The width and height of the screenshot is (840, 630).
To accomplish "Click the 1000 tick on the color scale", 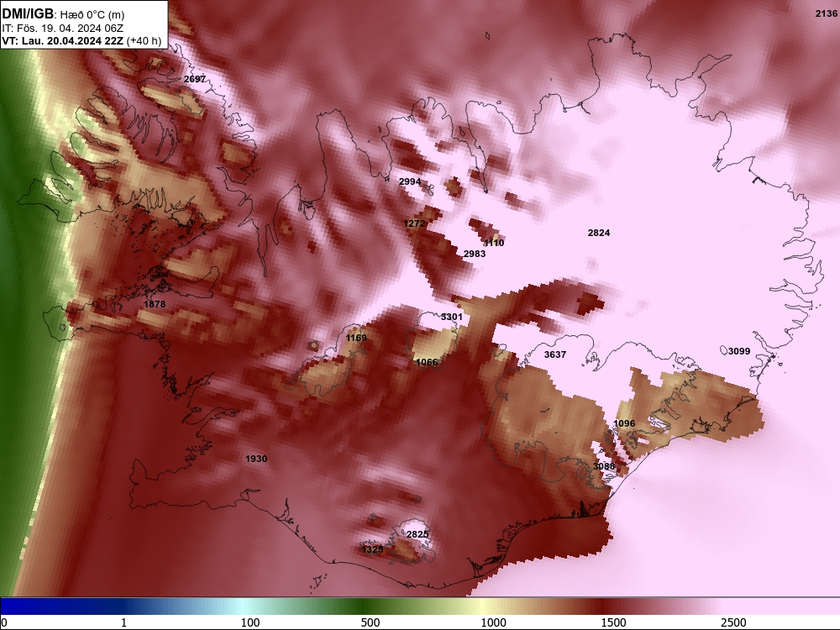I will 493,622.
